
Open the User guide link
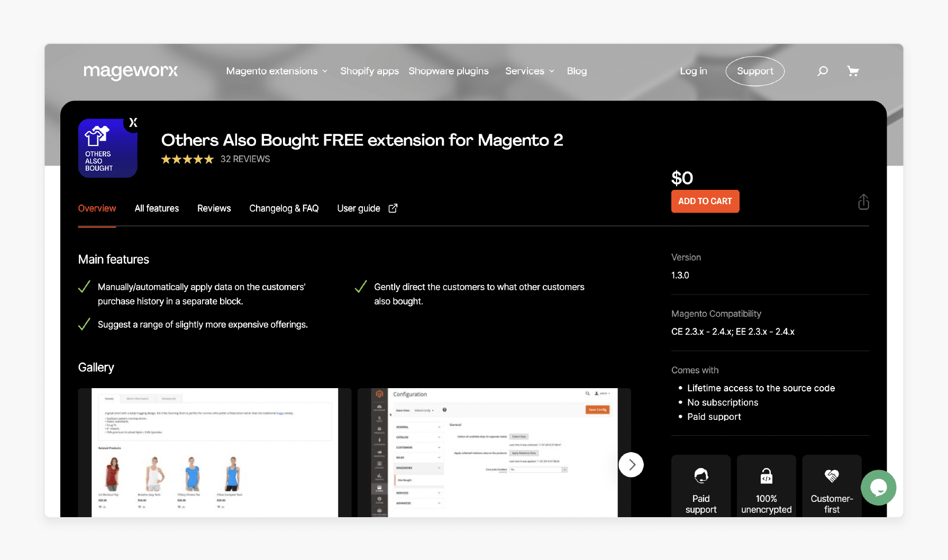click(359, 208)
